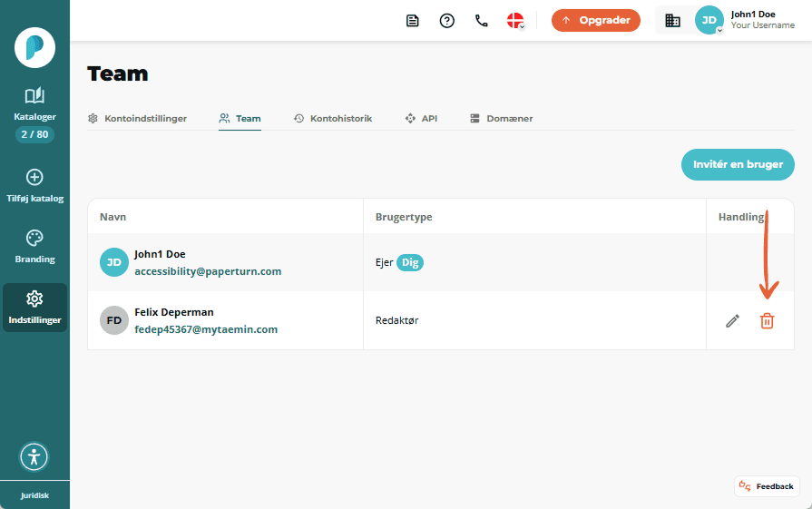The height and width of the screenshot is (509, 812).
Task: Click Redaktør user type cell
Action: coord(397,320)
